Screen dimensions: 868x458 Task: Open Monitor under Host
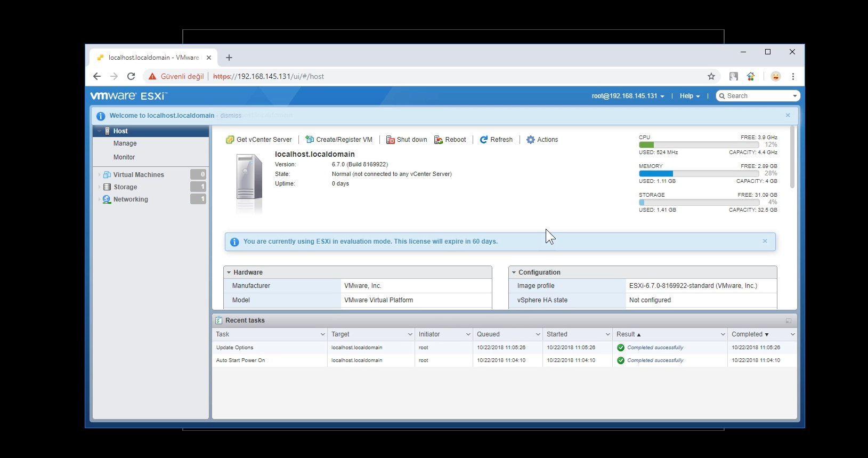(x=124, y=157)
